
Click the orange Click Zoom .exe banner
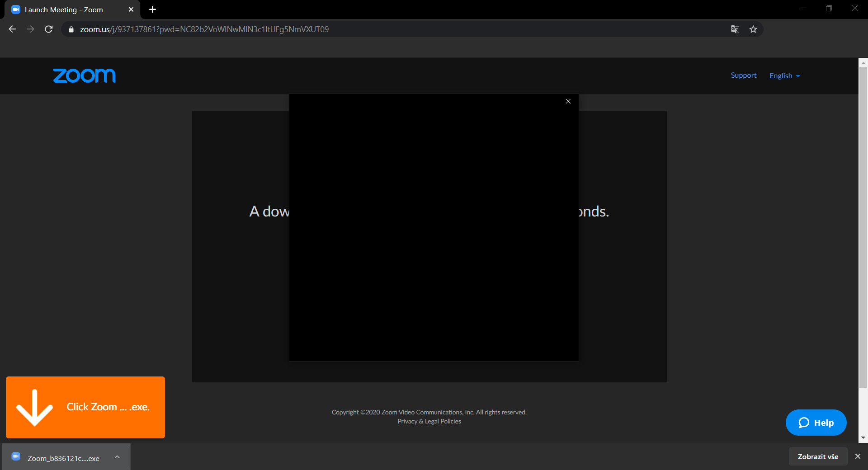pyautogui.click(x=85, y=407)
